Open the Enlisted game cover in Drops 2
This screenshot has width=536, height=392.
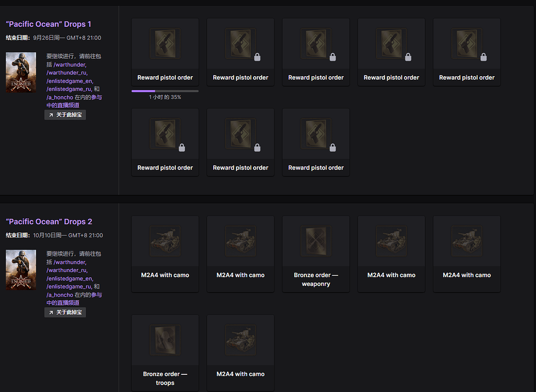click(x=21, y=270)
